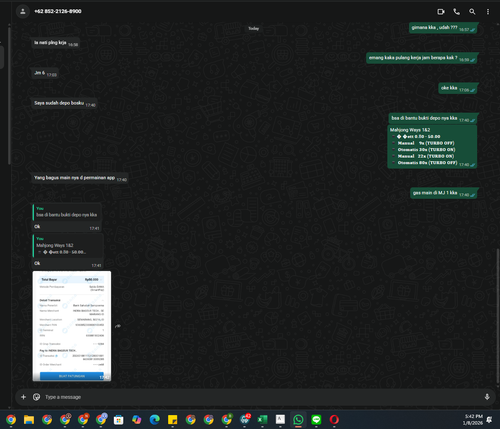The image size is (500, 429).
Task: Open LINE from the taskbar
Action: click(x=316, y=420)
